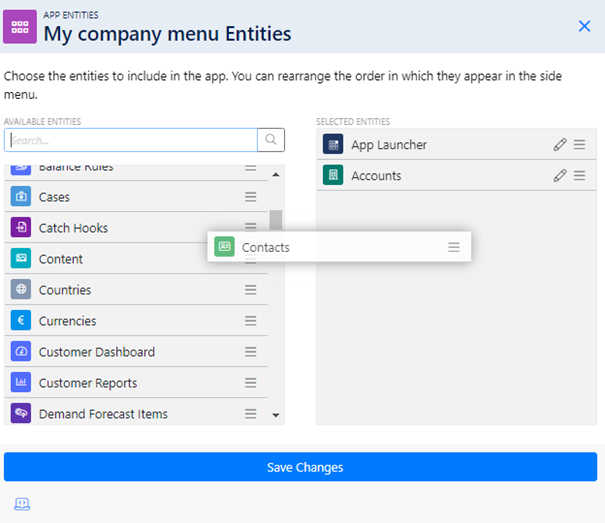
Task: Select Customer Dashboard in available entities
Action: coord(136,352)
